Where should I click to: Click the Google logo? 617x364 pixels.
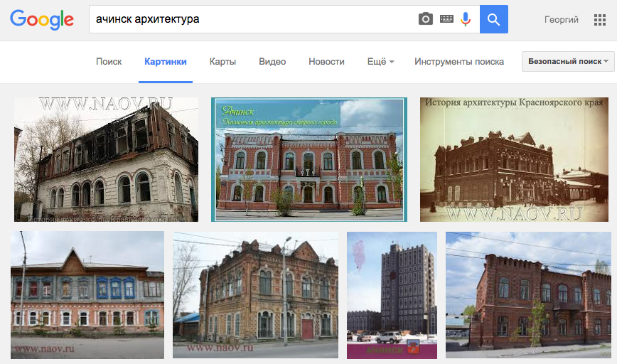click(x=42, y=20)
